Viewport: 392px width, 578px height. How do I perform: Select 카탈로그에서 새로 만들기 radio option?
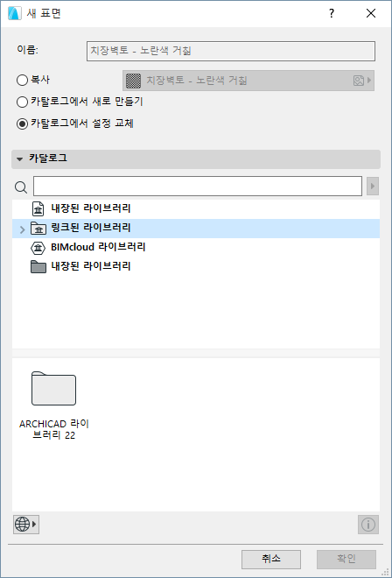23,102
